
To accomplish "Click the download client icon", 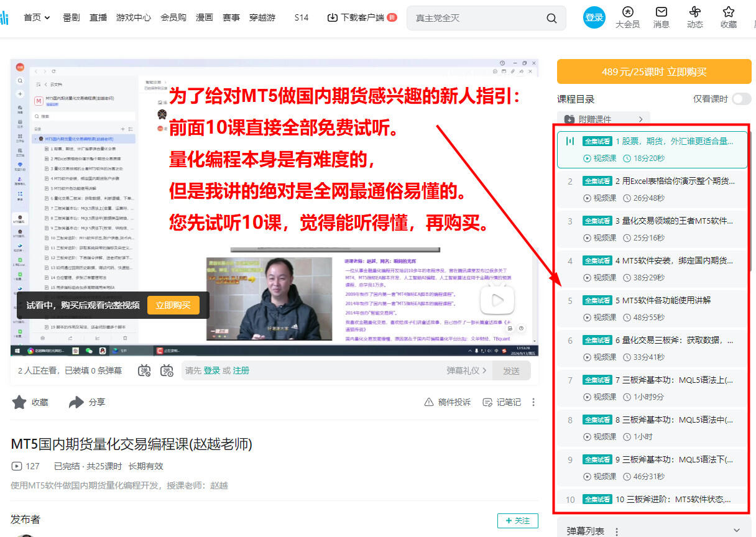I will coord(332,17).
